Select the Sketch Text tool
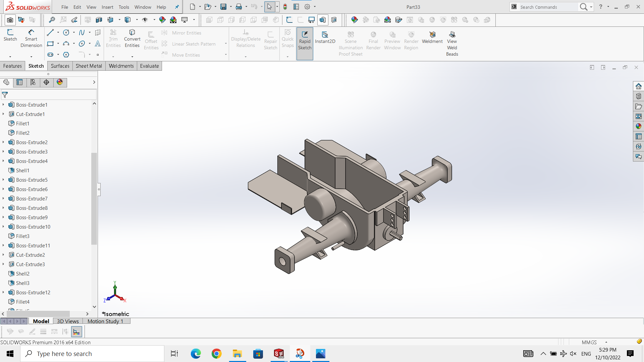Screen dimensions: 644x362 [x=98, y=44]
